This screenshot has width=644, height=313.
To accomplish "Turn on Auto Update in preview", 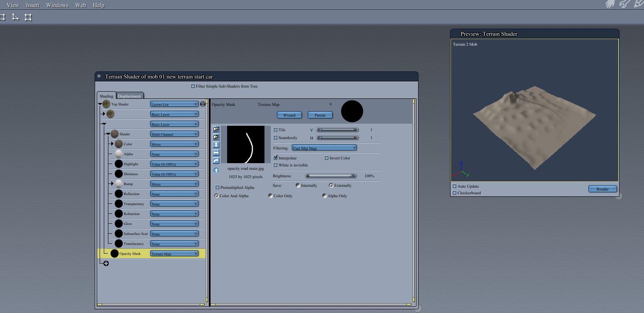I will 454,186.
